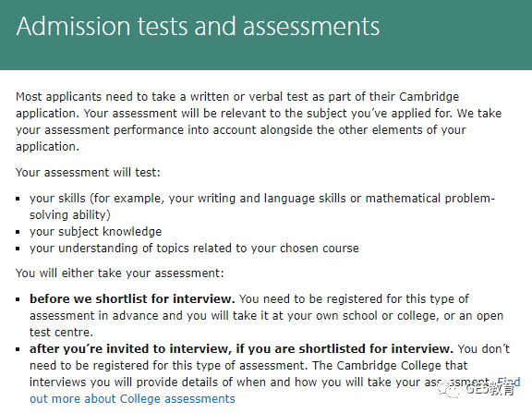Click the 'your subject knowledge' bullet item
Image resolution: width=532 pixels, height=413 pixels.
click(x=95, y=231)
